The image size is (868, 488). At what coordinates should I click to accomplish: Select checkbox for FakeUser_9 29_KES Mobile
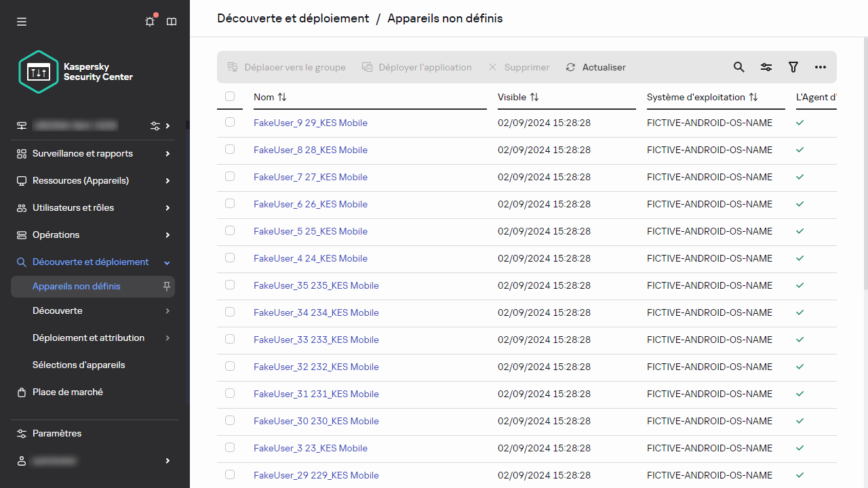230,122
